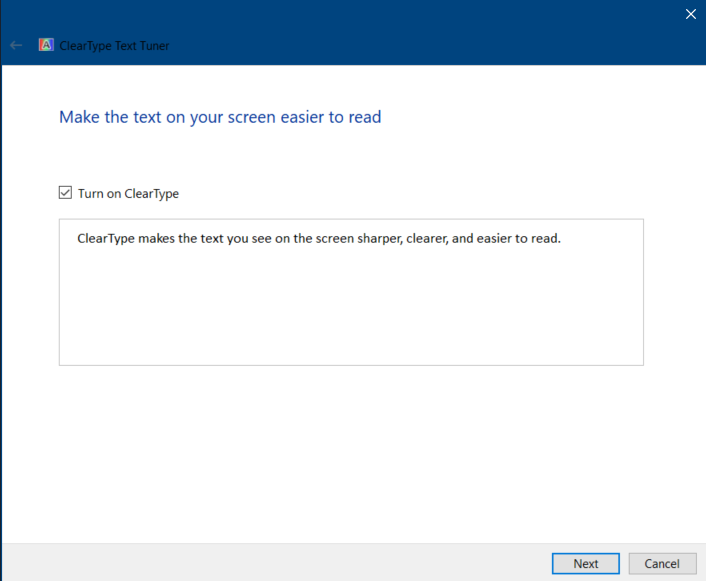Click the "Turn on ClearType" label text
This screenshot has height=581, width=706.
click(x=128, y=194)
